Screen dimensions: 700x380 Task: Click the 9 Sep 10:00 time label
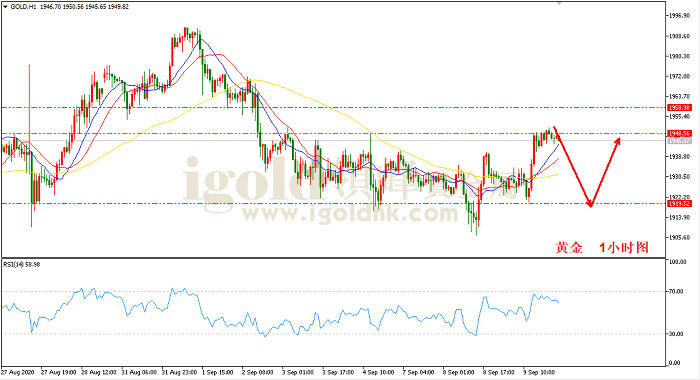point(539,372)
